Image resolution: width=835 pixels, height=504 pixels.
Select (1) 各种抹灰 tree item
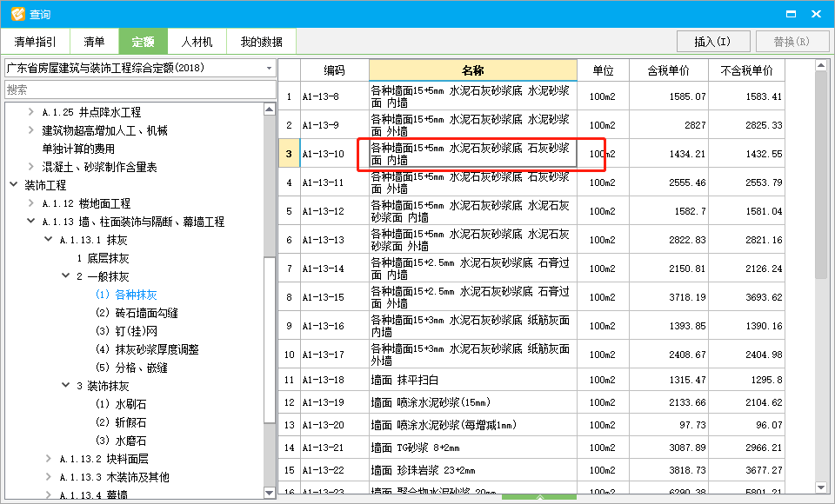[x=126, y=295]
